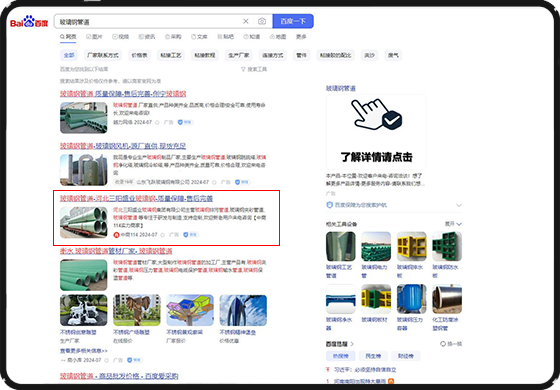Open the 百度热搜 heading arrow

tap(352, 344)
